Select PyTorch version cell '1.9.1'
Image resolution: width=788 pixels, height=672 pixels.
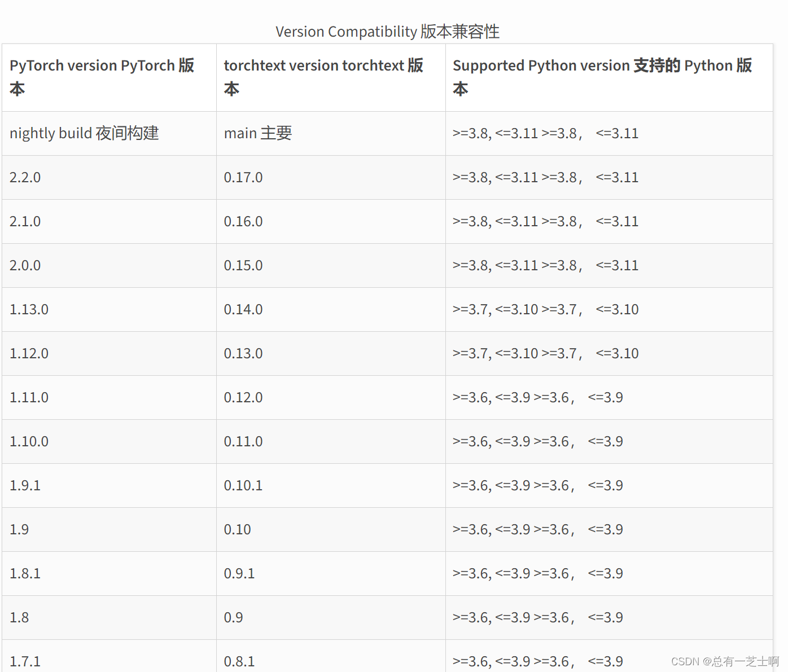click(x=110, y=486)
